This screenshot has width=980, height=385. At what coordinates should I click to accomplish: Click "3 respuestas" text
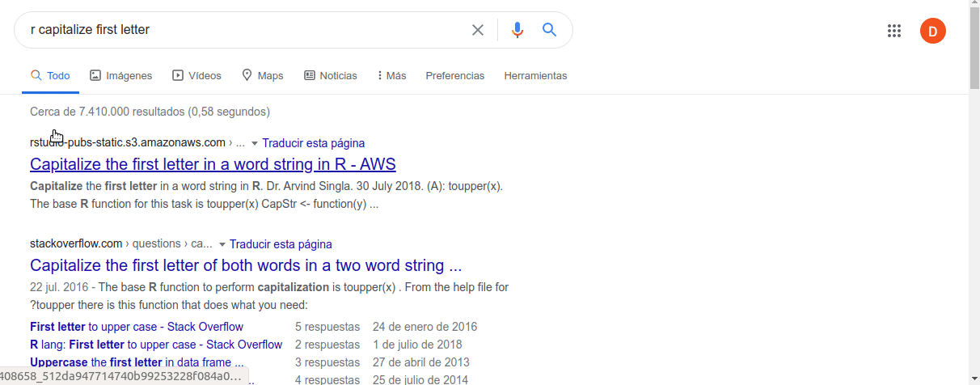pyautogui.click(x=327, y=362)
